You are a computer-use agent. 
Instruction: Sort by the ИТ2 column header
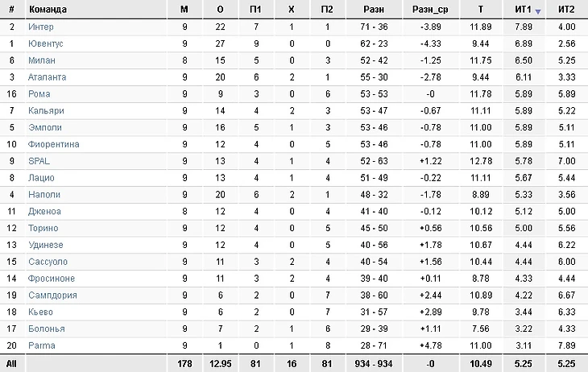pos(565,10)
